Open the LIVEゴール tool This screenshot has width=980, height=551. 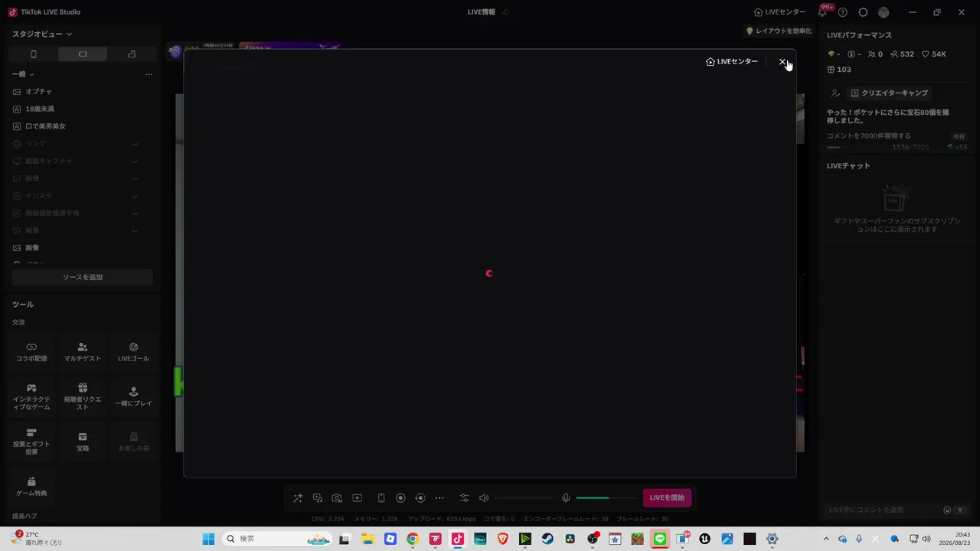pos(133,351)
